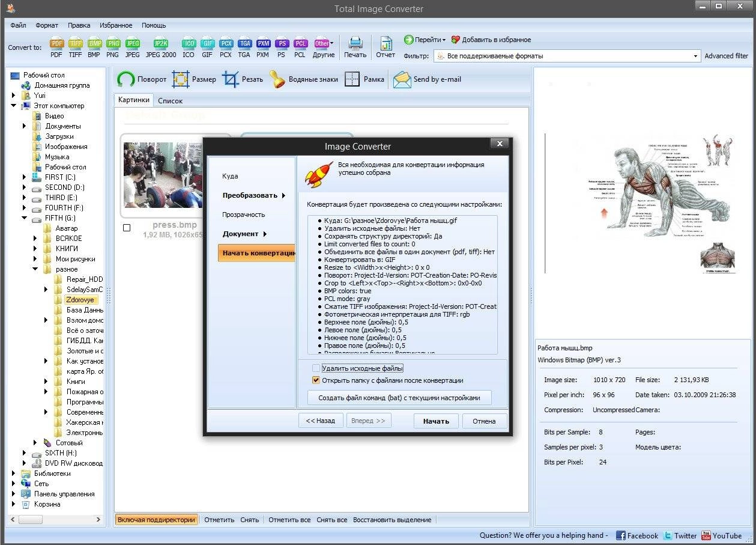Click Отметить все link

(x=289, y=520)
